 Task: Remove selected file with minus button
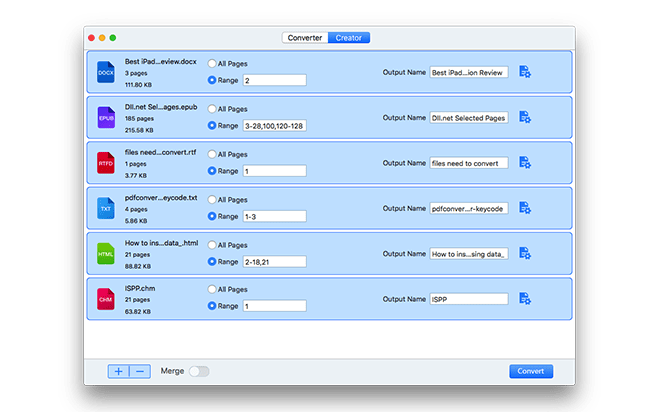140,371
